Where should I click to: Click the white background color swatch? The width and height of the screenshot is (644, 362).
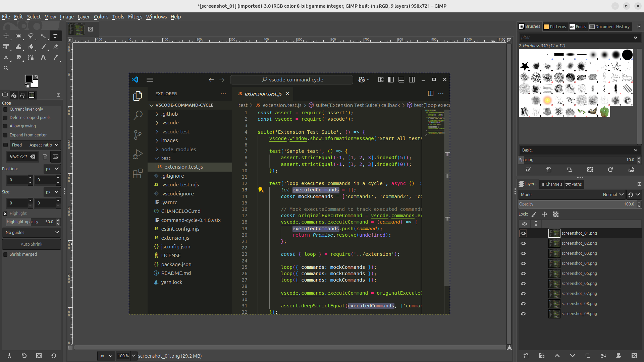point(35,84)
